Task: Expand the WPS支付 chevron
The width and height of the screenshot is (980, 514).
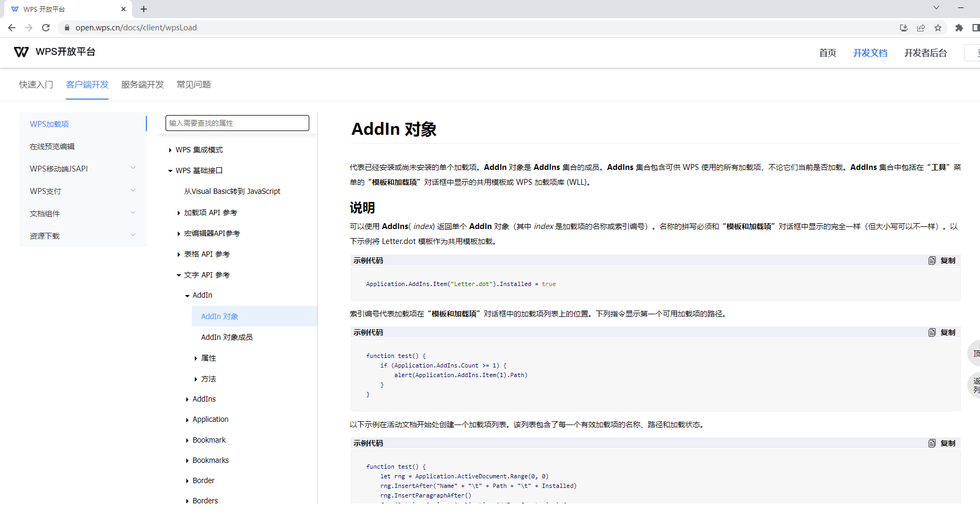Action: pos(133,190)
